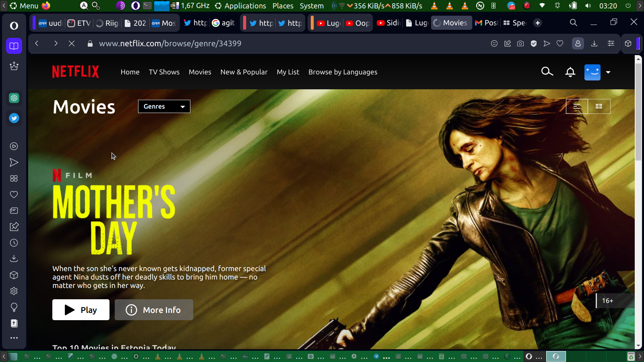Image resolution: width=644 pixels, height=362 pixels.
Task: Open Opera main menu logo
Action: 14,26
